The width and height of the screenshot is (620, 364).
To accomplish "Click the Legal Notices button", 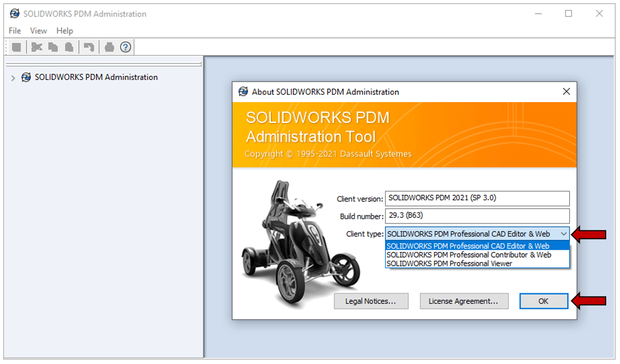I will [371, 301].
